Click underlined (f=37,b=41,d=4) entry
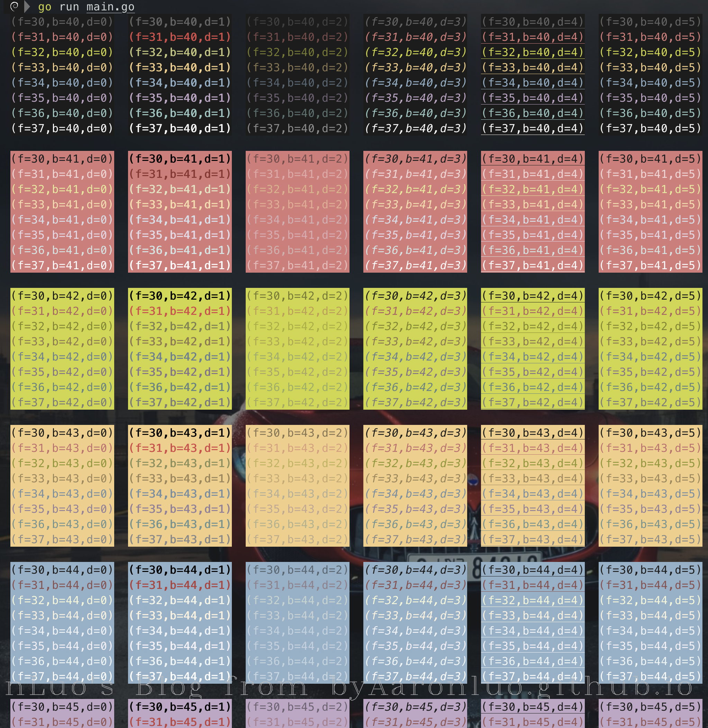The width and height of the screenshot is (708, 728). click(x=533, y=265)
